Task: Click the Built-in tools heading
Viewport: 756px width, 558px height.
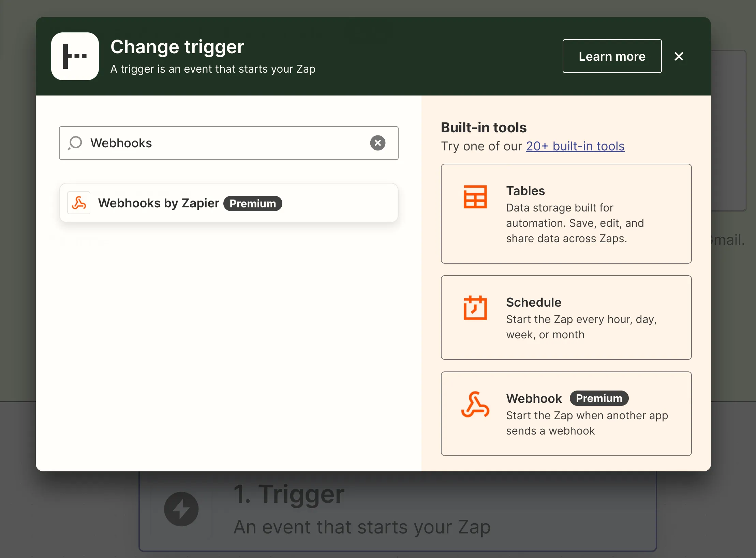Action: click(x=484, y=128)
